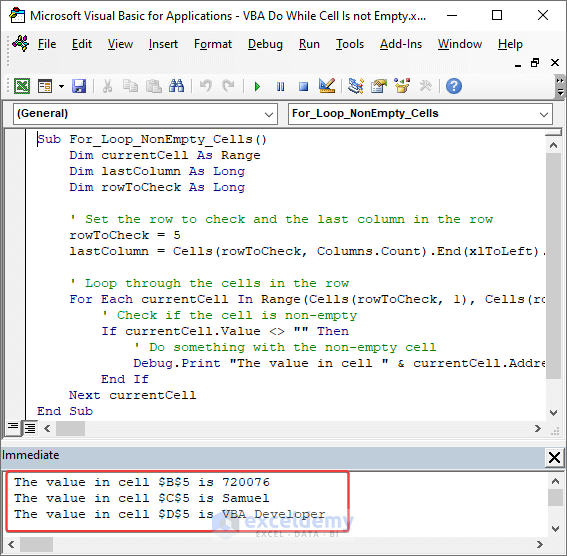Click Immediate window scroll left arrow

click(x=12, y=544)
